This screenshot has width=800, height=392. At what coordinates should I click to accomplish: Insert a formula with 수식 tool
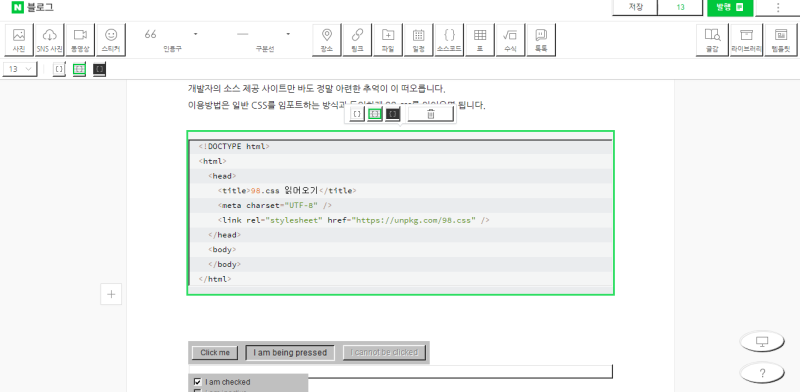510,39
